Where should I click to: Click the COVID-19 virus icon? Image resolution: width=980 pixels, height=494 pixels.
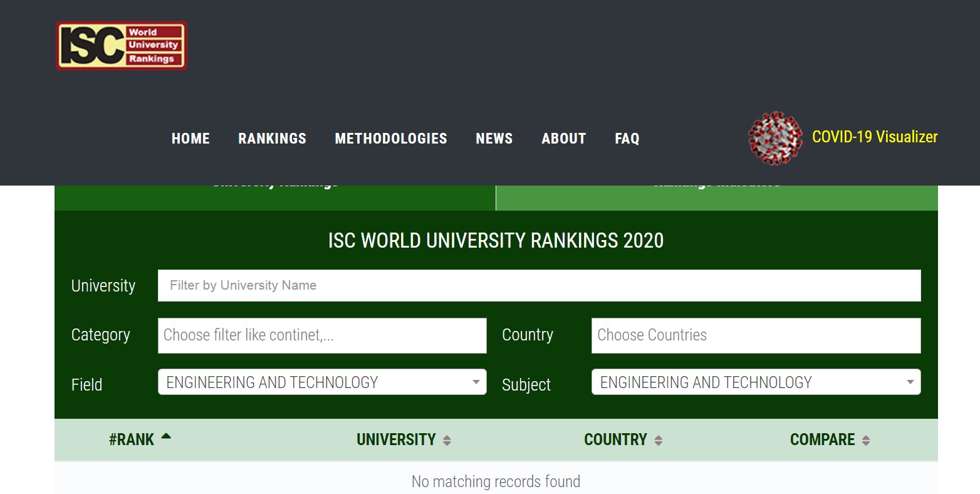tap(775, 138)
